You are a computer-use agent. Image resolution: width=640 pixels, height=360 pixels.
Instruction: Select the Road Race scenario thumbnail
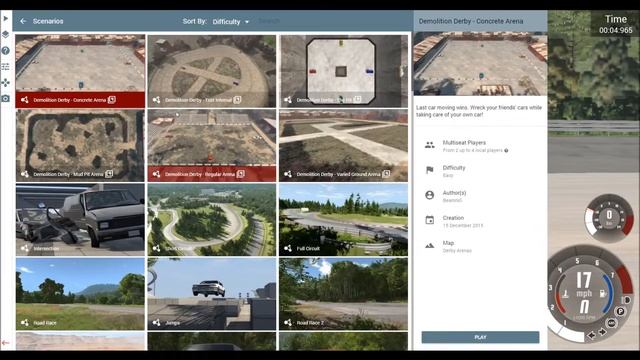click(80, 294)
